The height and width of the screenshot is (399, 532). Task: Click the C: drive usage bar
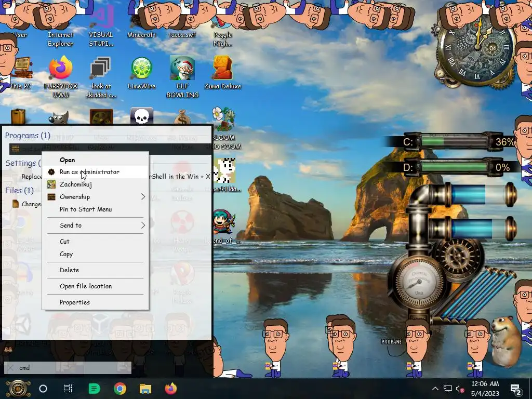pyautogui.click(x=455, y=141)
